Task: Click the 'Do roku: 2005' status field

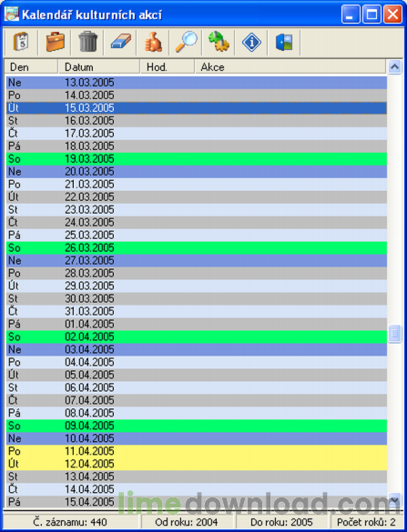Action: [x=281, y=522]
